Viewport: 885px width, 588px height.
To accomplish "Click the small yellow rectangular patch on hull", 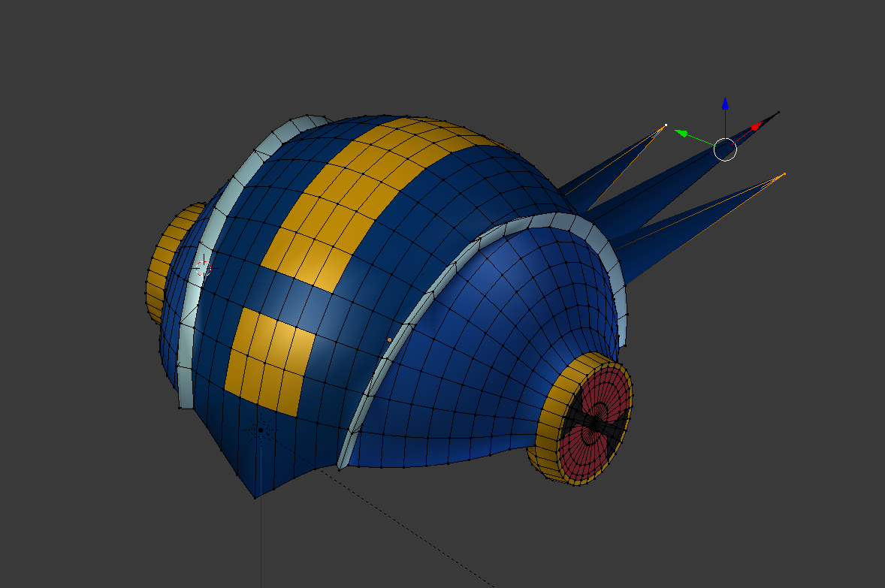I will pyautogui.click(x=270, y=361).
